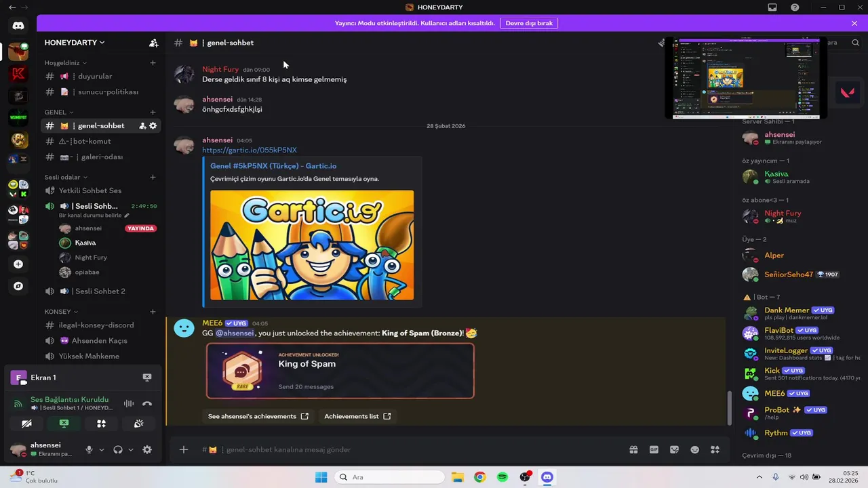Viewport: 868px width, 488px height.
Task: Open the duyurular channel
Action: point(101,77)
